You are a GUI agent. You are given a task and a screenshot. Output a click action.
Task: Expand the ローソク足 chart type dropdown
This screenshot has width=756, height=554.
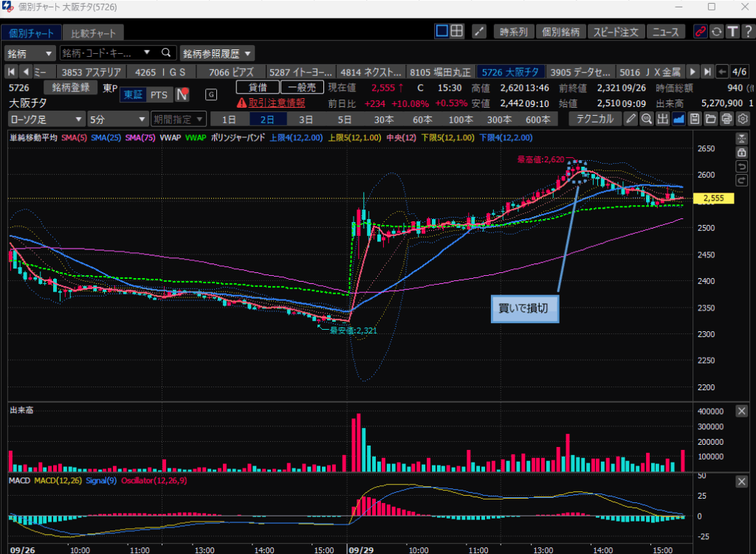pyautogui.click(x=45, y=119)
